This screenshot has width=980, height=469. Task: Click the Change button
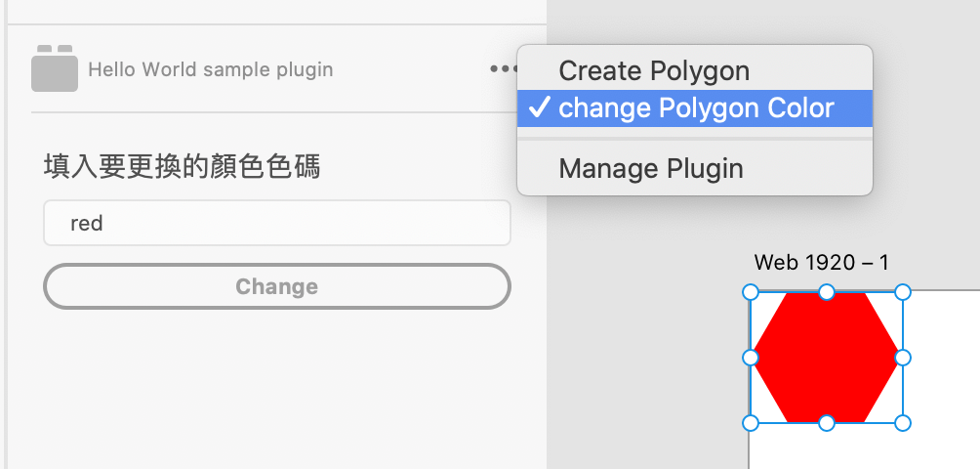[277, 286]
